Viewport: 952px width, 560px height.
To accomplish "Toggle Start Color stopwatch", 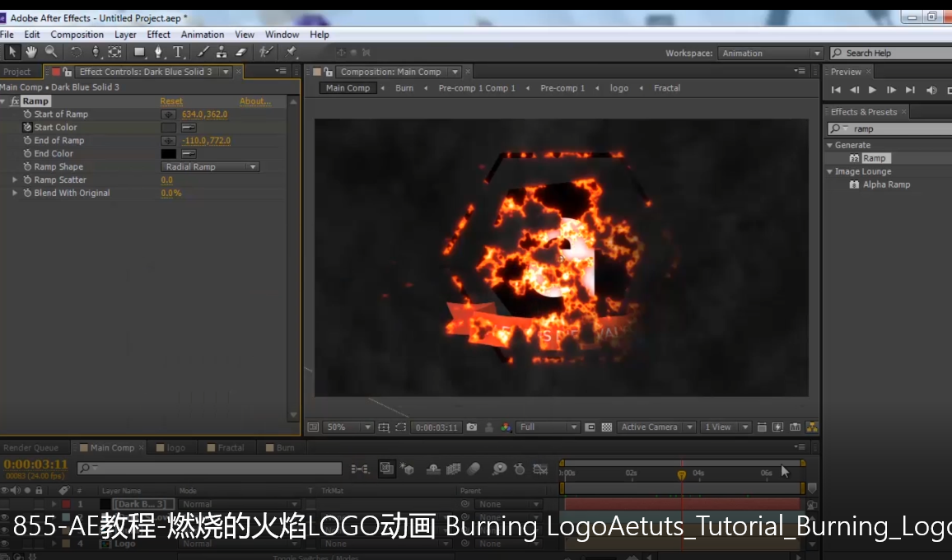I will pyautogui.click(x=27, y=128).
